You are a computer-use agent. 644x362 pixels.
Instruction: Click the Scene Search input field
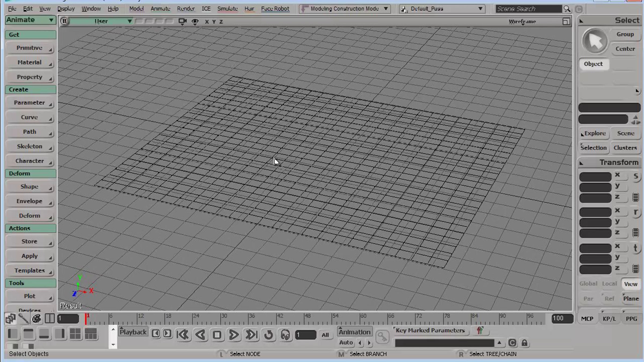pos(529,9)
